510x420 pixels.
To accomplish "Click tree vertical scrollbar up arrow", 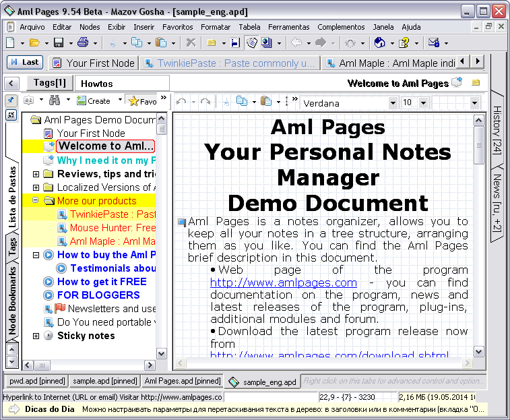I will [x=161, y=118].
